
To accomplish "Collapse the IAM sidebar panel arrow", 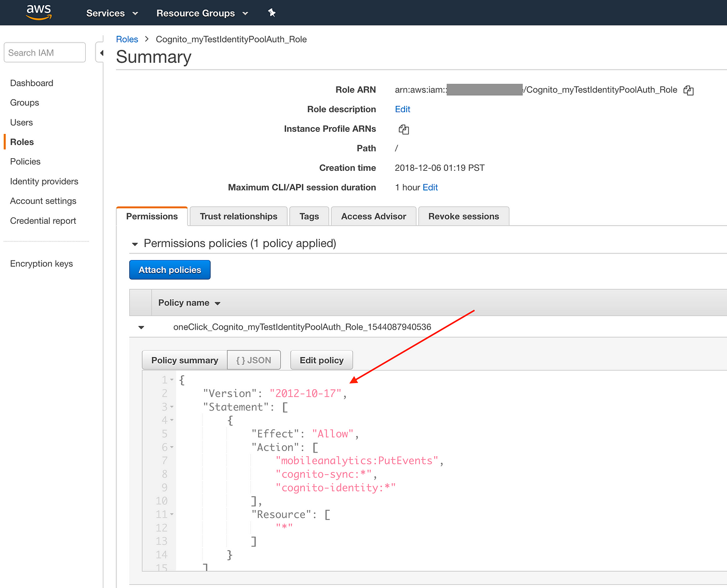I will [x=101, y=53].
